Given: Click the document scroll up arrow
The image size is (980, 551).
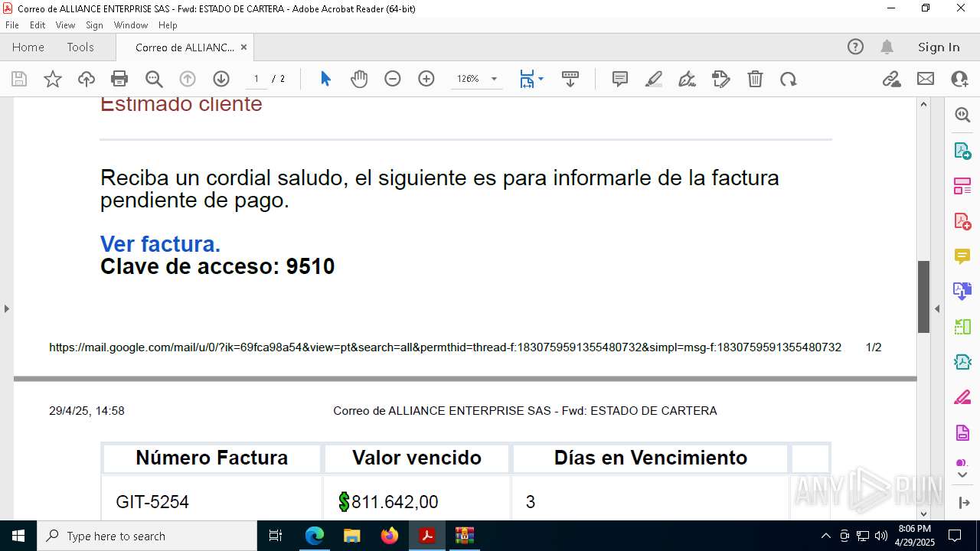Looking at the screenshot, I should coord(923,104).
